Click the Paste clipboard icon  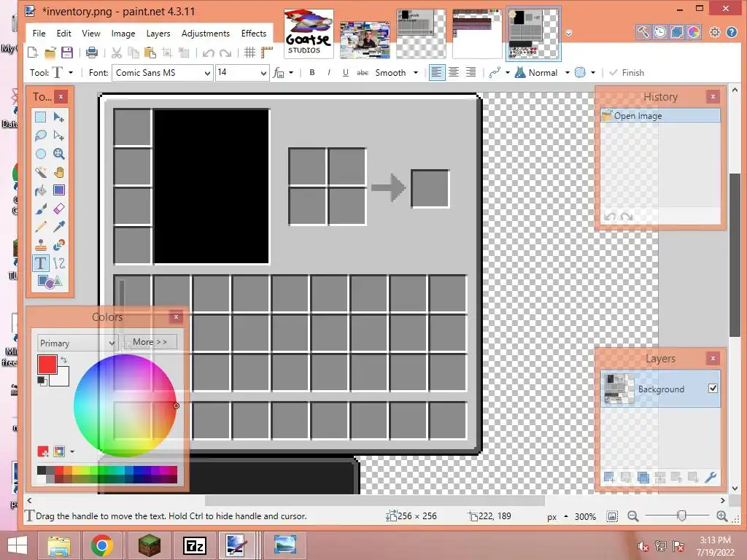point(150,52)
